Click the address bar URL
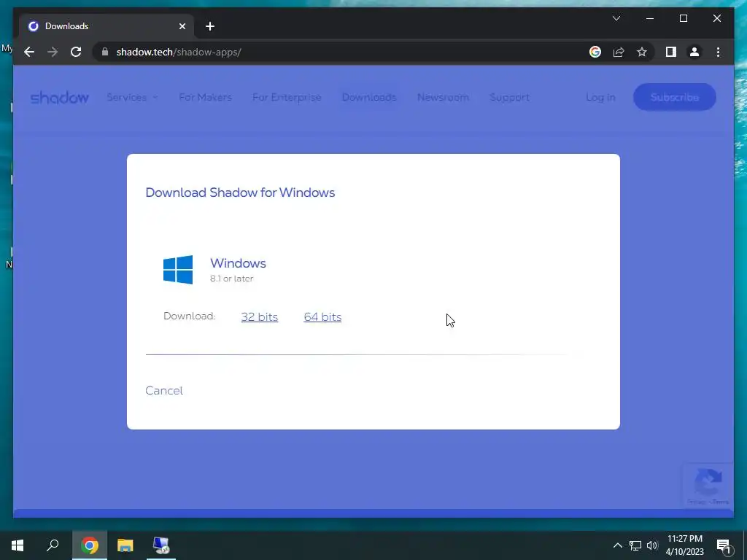Viewport: 747px width, 560px height. point(179,52)
